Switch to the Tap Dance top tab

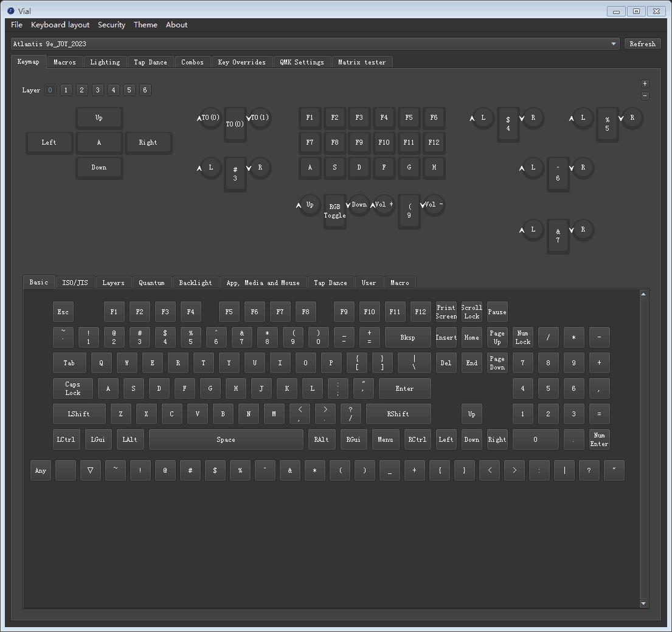[150, 62]
